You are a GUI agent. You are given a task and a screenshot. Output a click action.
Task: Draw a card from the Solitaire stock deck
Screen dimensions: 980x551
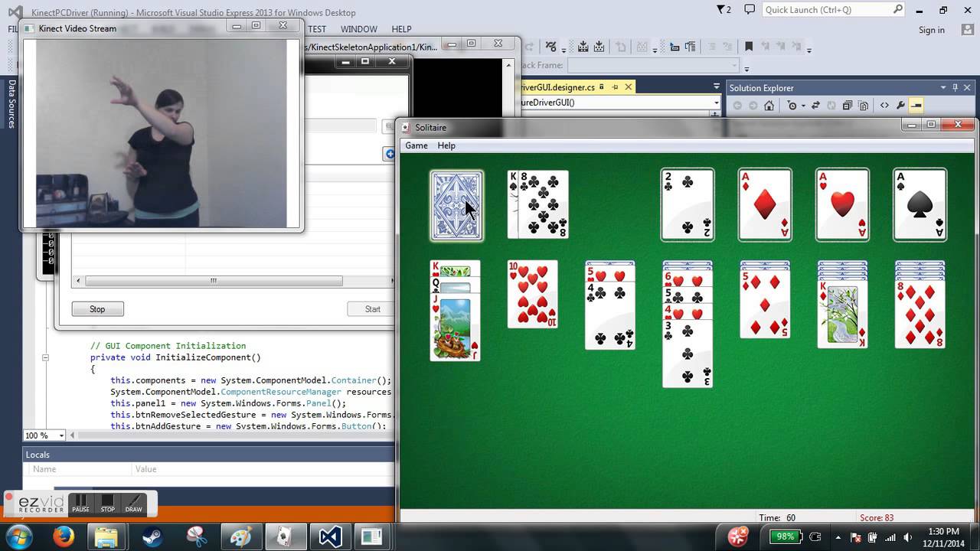tap(456, 205)
